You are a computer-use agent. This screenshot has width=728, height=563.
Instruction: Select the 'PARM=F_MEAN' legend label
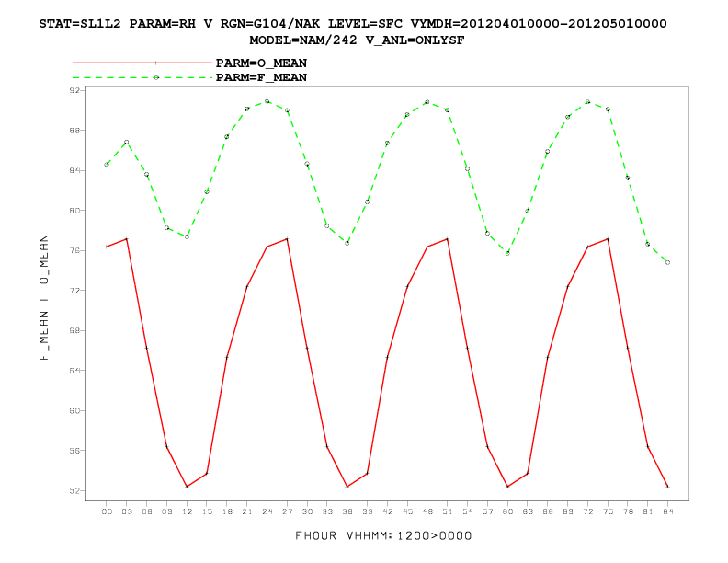pos(261,77)
